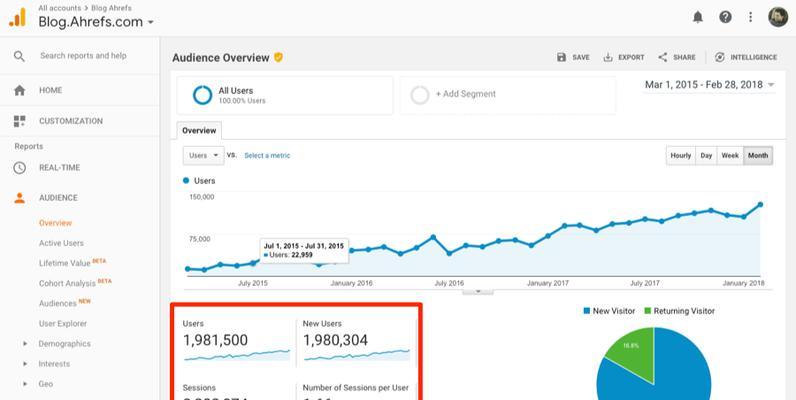Open the Blog.Ahrefs.com account selector dropdown
The width and height of the screenshot is (796, 400).
[96, 22]
